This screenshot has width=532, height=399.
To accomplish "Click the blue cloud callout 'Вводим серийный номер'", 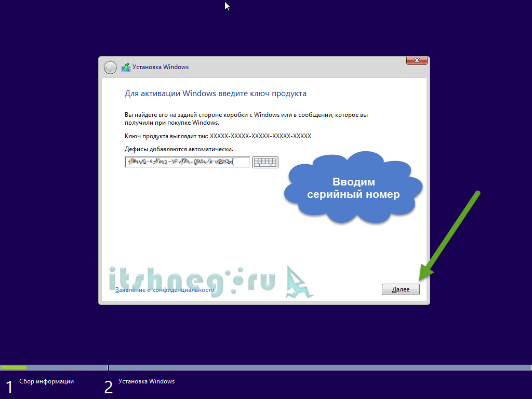I will [353, 189].
